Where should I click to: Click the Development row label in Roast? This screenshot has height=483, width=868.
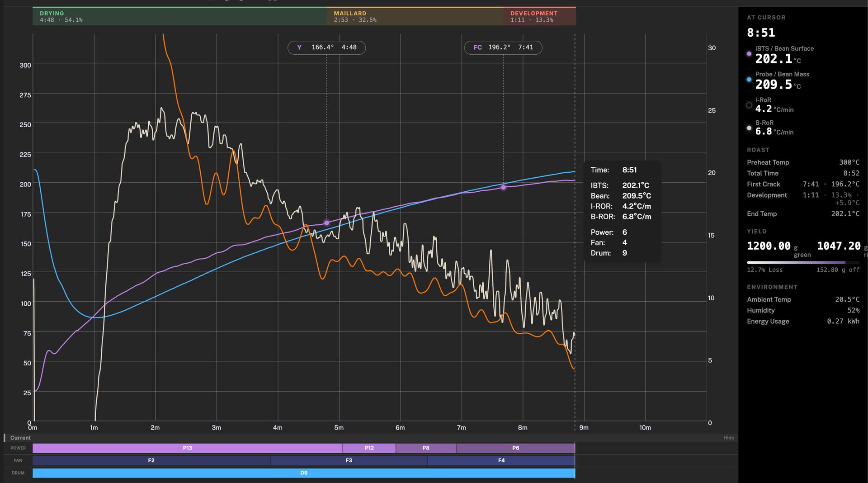pyautogui.click(x=767, y=195)
